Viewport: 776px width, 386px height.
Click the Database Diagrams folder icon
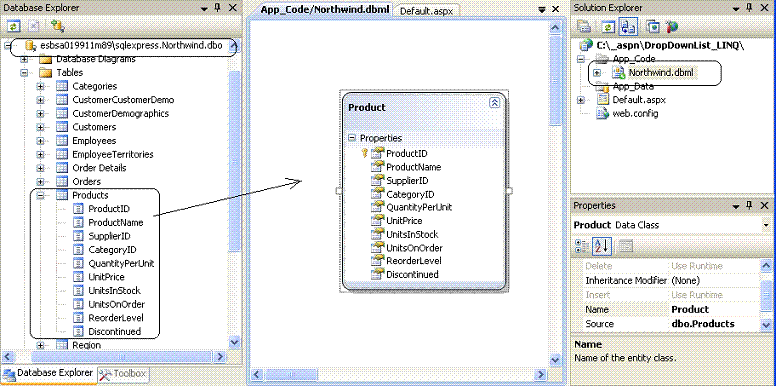point(46,59)
